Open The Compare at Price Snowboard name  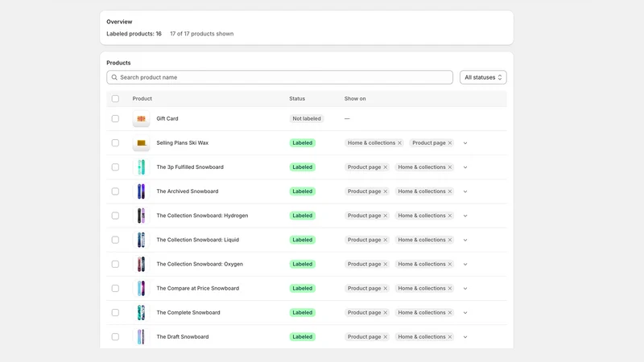197,288
